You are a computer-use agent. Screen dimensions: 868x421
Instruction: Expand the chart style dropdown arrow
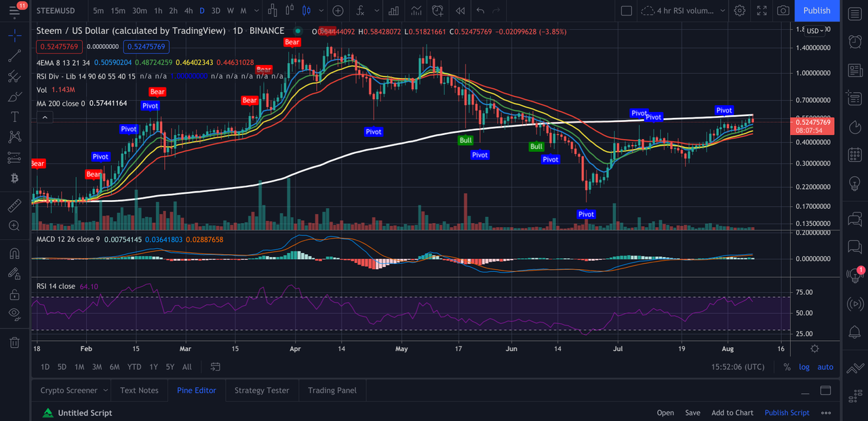pyautogui.click(x=320, y=10)
